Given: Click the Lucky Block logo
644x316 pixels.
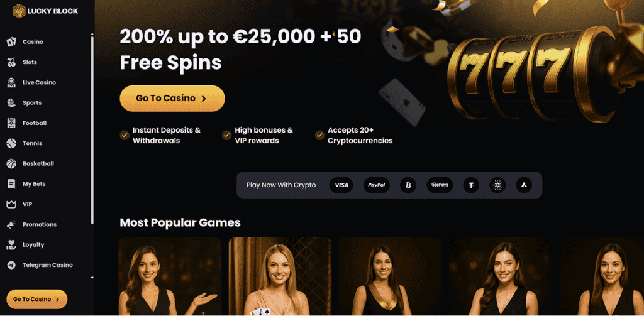Looking at the screenshot, I should pyautogui.click(x=45, y=11).
